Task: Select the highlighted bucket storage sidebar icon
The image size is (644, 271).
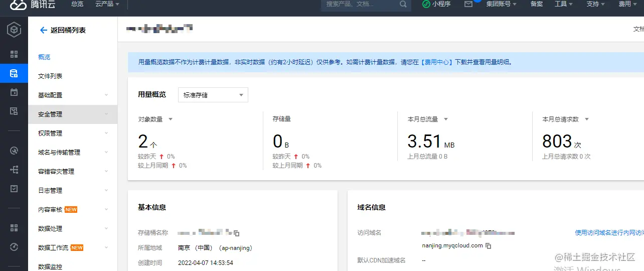Action: (14, 73)
